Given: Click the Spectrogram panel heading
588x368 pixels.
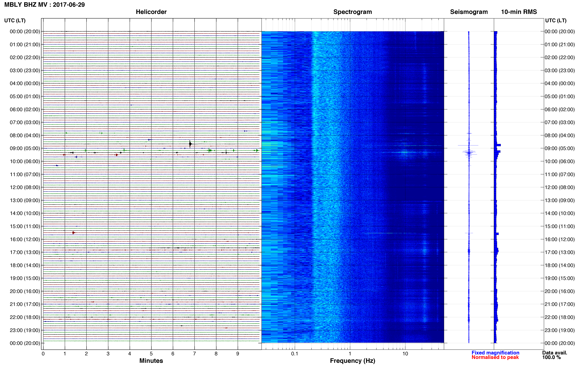Looking at the screenshot, I should 352,12.
